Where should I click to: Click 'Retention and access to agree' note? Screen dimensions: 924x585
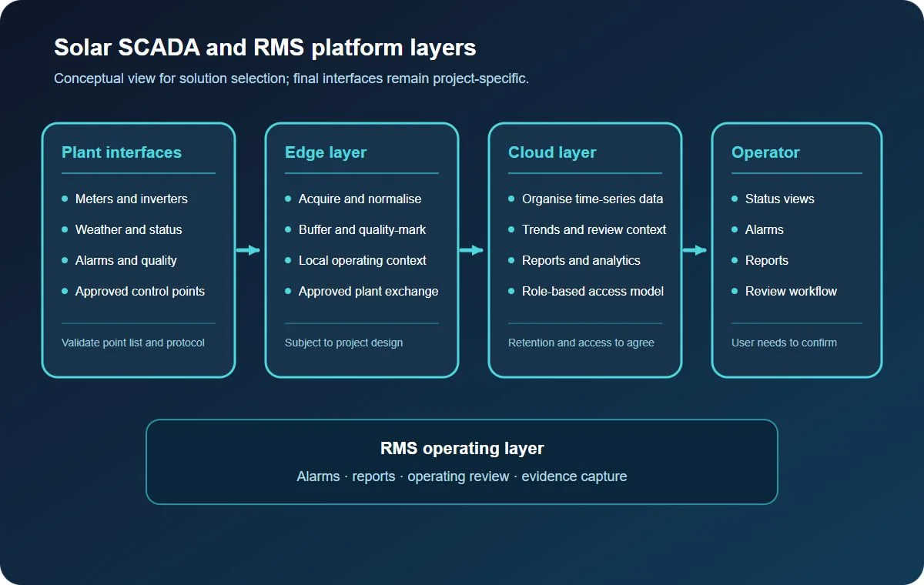(581, 343)
